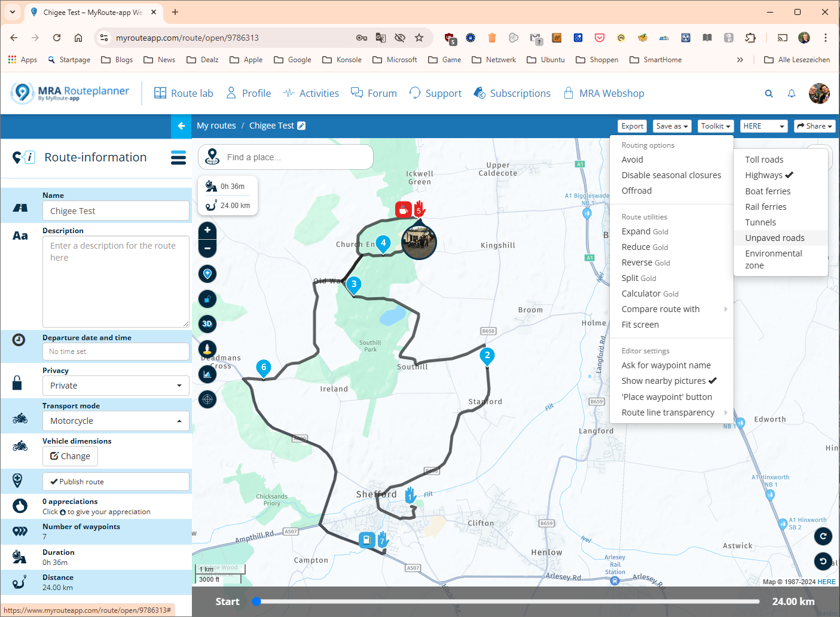Screen dimensions: 840x617
Task: Show more bookmarks with chevron
Action: click(740, 60)
